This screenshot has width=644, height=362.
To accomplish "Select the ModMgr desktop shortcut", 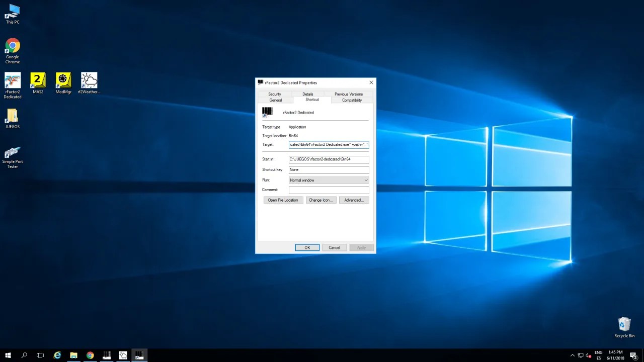I will pos(63,83).
